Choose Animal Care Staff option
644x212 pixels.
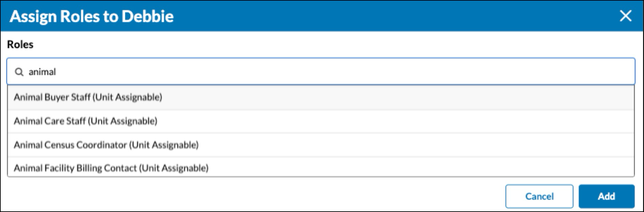pyautogui.click(x=321, y=121)
